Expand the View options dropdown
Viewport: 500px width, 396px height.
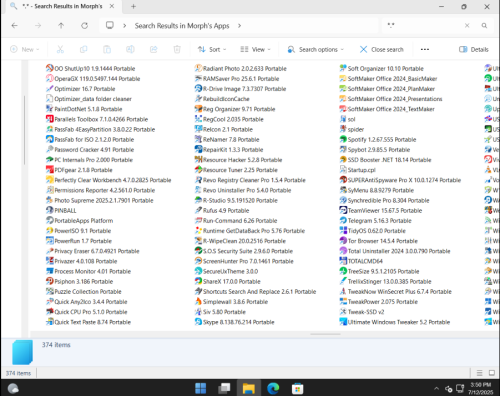click(255, 49)
